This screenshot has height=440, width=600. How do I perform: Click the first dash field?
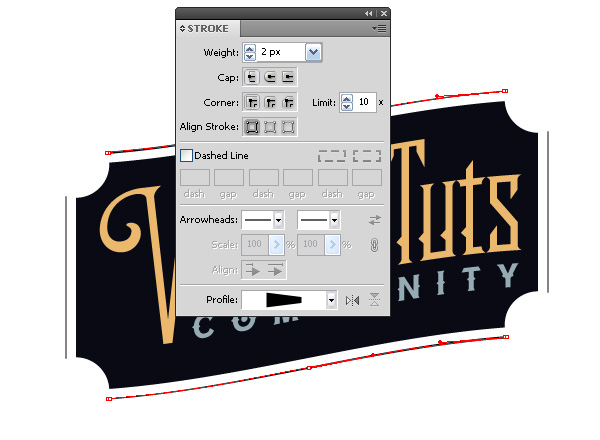click(x=195, y=178)
